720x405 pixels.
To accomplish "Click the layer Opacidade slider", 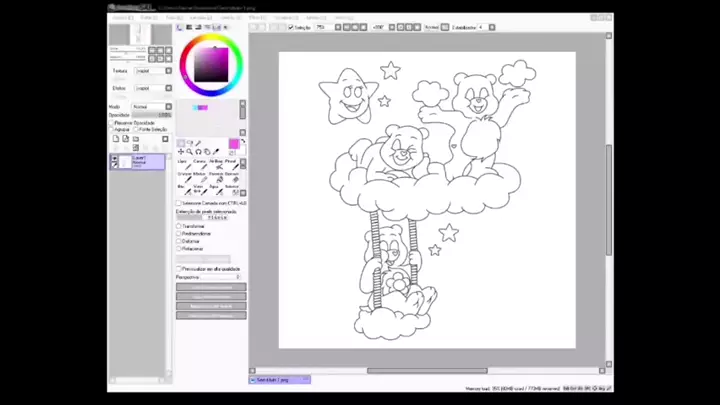I will point(152,115).
